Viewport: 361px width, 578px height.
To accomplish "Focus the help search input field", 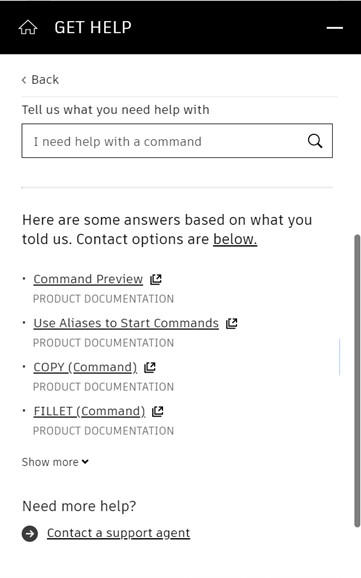I will [177, 141].
